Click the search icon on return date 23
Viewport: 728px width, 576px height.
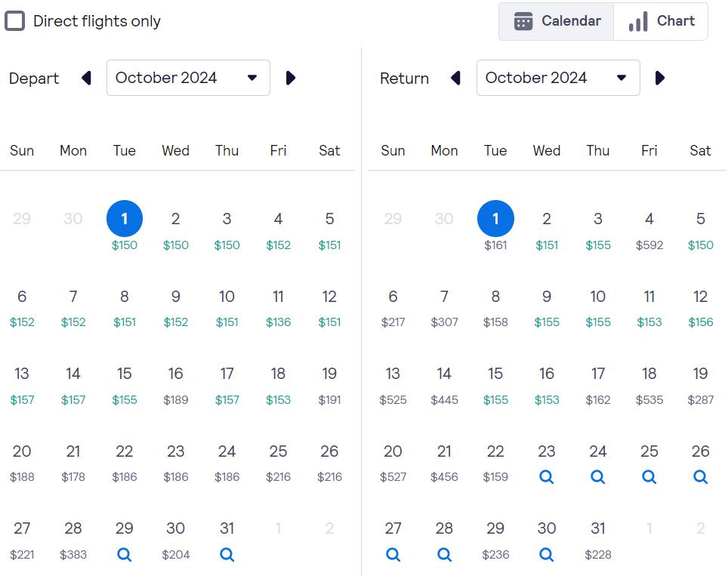tap(547, 476)
